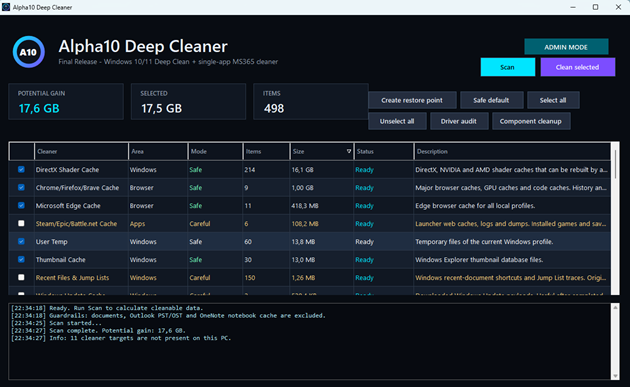
Task: Open the Driver audit
Action: [x=459, y=121]
